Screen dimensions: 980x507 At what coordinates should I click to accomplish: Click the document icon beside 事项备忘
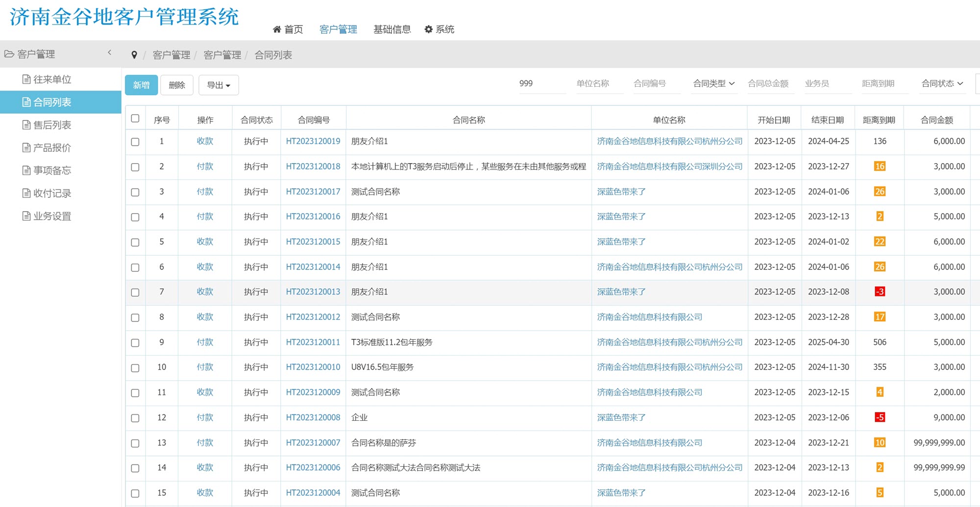[x=26, y=170]
